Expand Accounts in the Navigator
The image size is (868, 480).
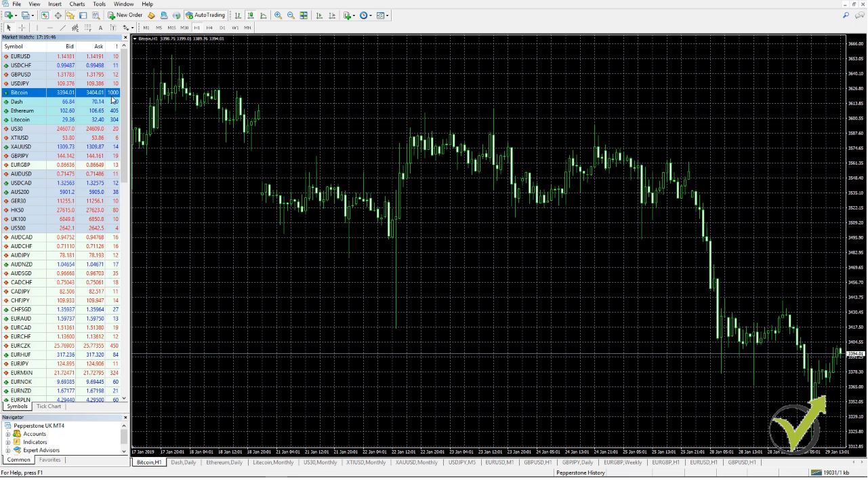coord(7,434)
